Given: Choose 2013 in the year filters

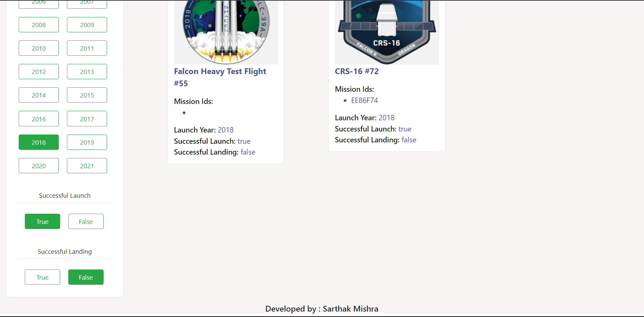Looking at the screenshot, I should coord(87,72).
